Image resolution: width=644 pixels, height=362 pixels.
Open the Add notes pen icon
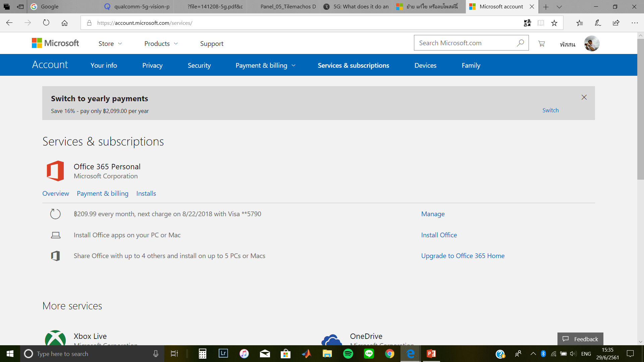point(598,23)
